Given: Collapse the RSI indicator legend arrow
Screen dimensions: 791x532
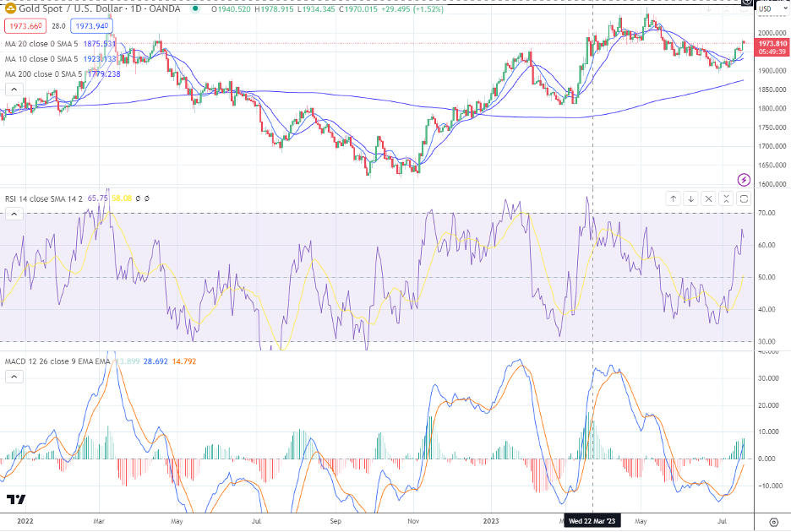Looking at the screenshot, I should point(14,214).
